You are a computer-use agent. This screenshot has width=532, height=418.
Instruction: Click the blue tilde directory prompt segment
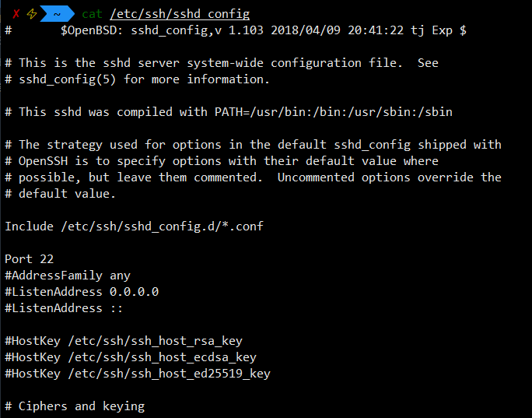pos(57,14)
